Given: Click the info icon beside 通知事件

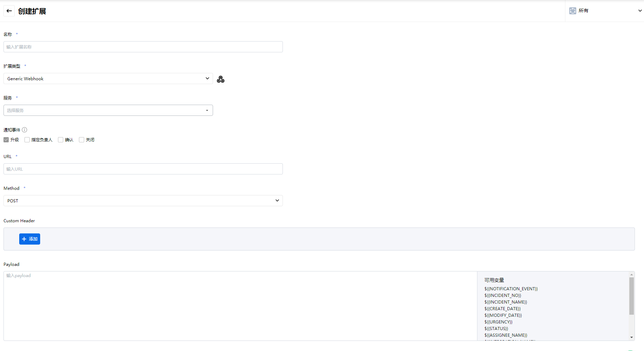Looking at the screenshot, I should pos(24,130).
